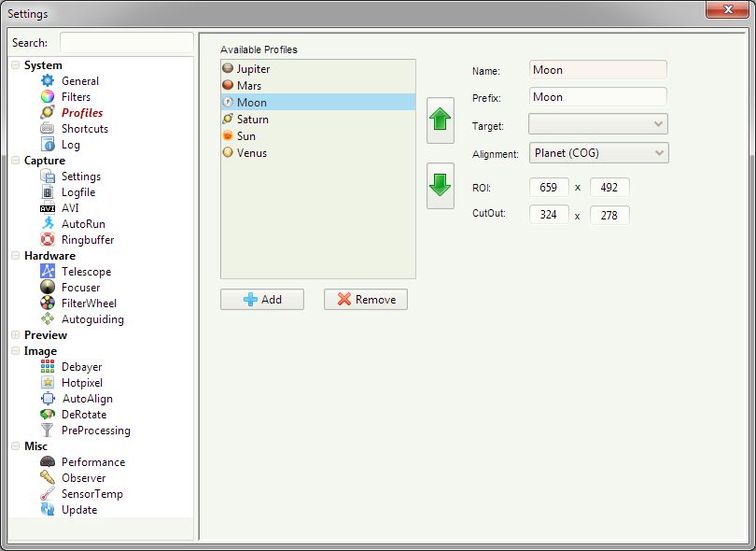756x551 pixels.
Task: Click the Telescope icon
Action: (48, 271)
